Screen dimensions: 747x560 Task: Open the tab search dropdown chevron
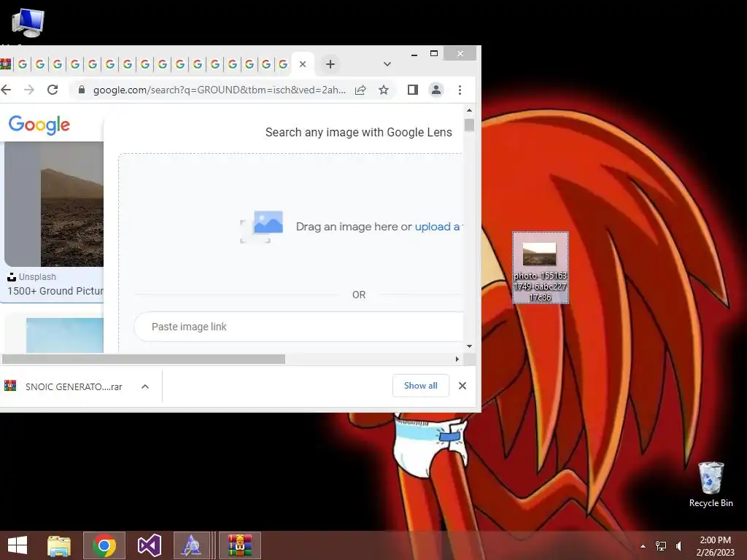[387, 64]
